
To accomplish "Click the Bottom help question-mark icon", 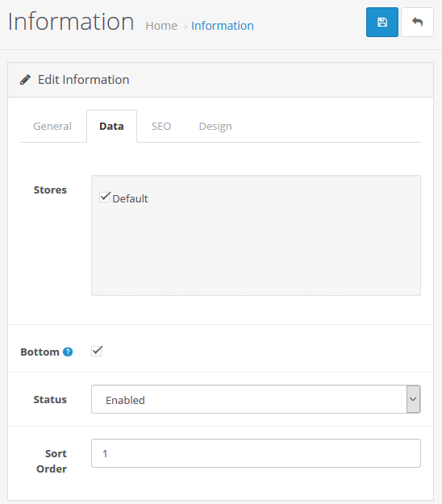I will [68, 352].
